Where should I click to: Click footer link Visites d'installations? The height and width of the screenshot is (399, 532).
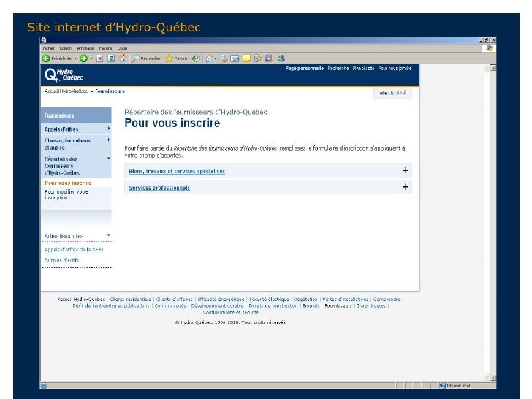pyautogui.click(x=345, y=300)
